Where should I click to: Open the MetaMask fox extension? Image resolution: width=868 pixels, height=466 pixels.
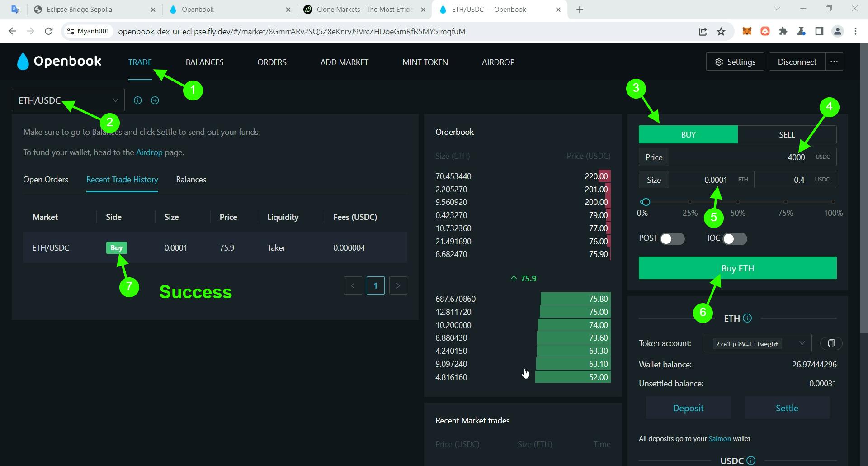tap(747, 31)
